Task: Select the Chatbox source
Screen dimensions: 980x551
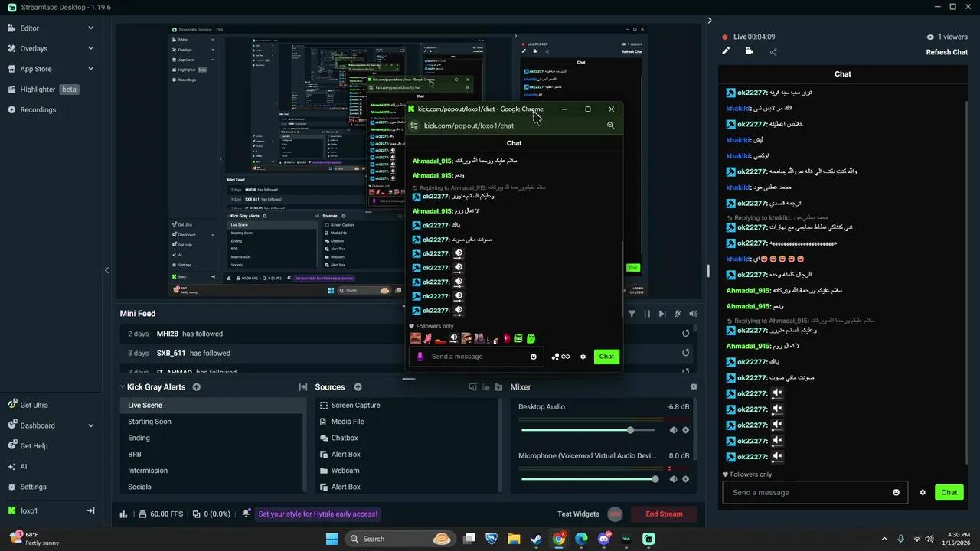Action: coord(407,438)
